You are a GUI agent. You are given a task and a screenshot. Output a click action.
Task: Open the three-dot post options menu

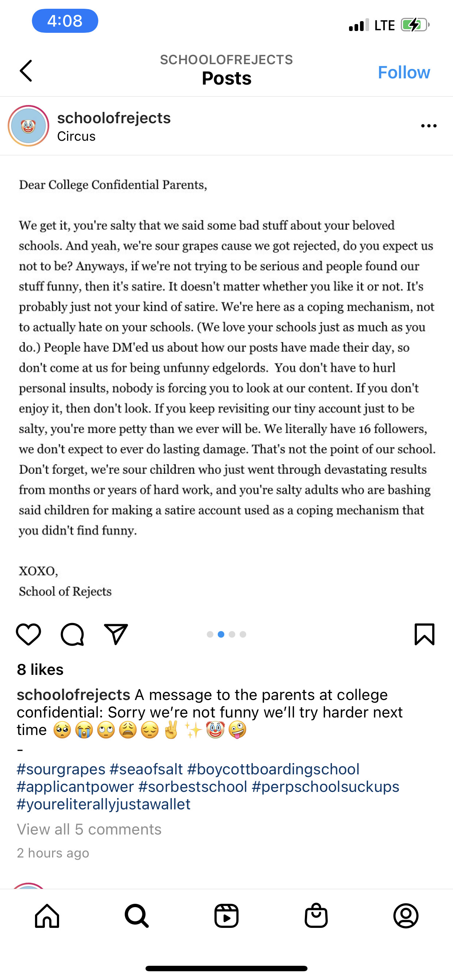429,126
